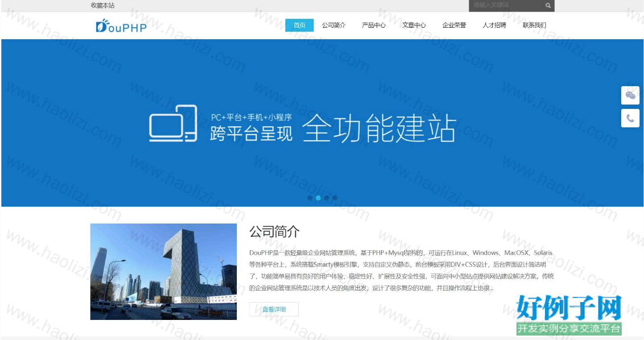Focus the keyword search input field
Screen dimensions: 644x340
[x=507, y=5]
